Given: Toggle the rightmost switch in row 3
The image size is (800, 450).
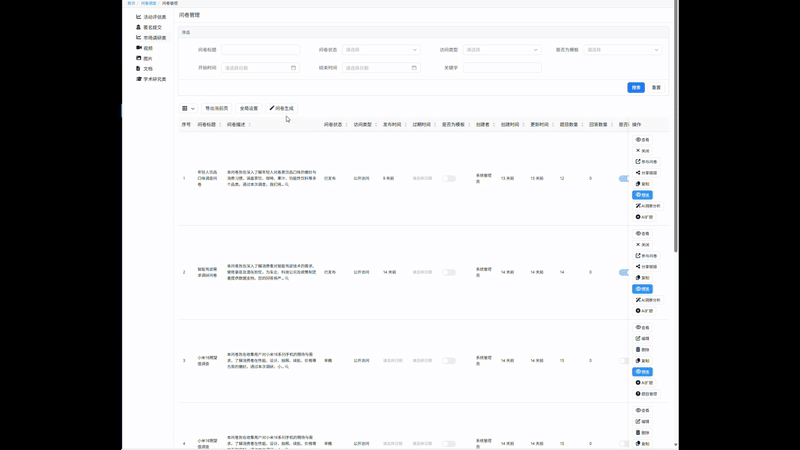Looking at the screenshot, I should [x=623, y=361].
